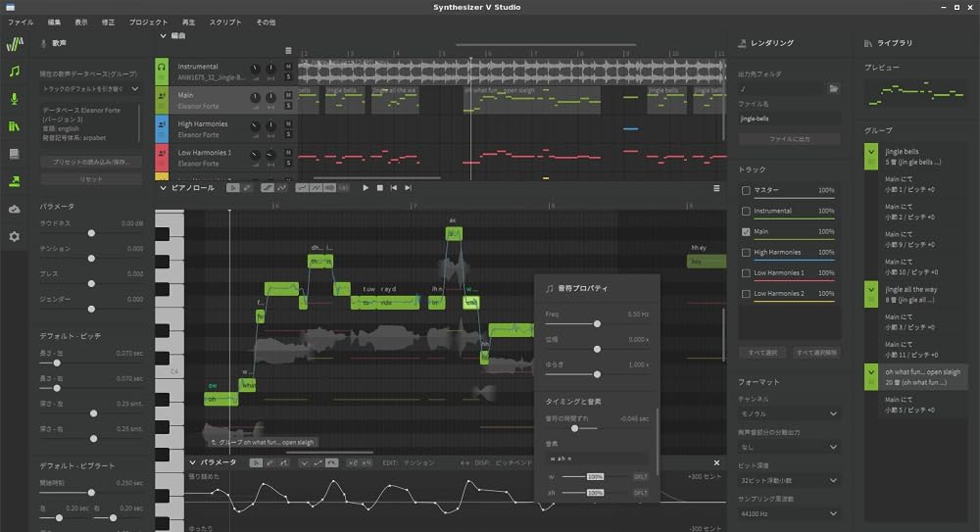
Task: Open the スクリプト menu
Action: [225, 22]
